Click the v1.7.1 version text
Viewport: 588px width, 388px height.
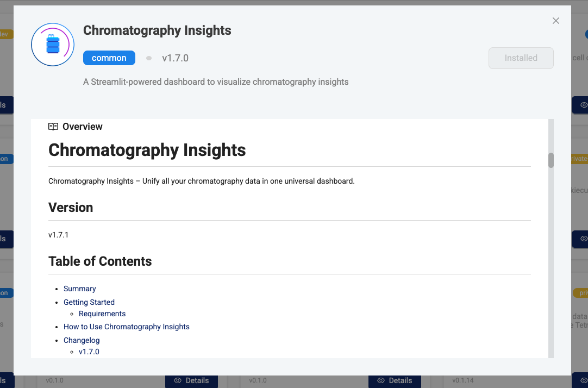click(x=59, y=235)
